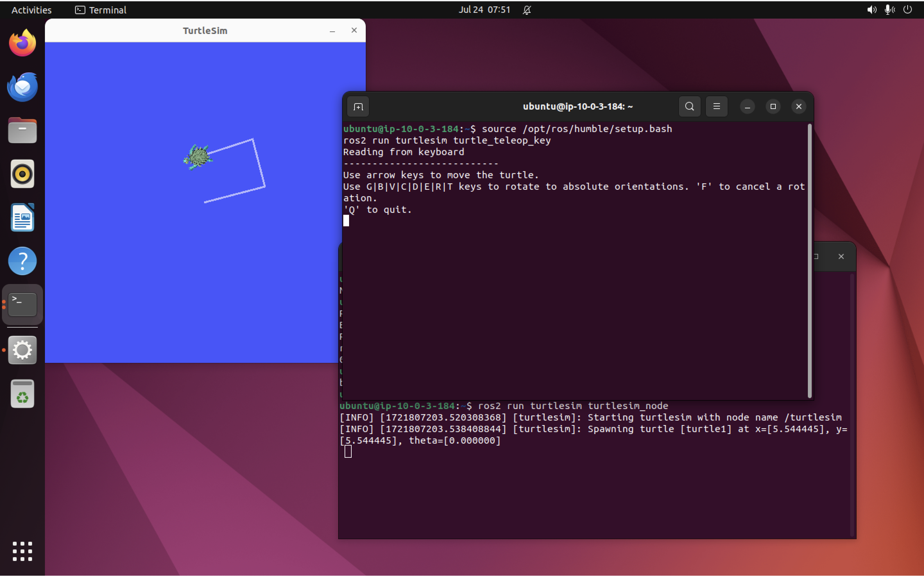The image size is (924, 577).
Task: Click the turtle in the TurtleSim canvas
Action: pyautogui.click(x=198, y=156)
